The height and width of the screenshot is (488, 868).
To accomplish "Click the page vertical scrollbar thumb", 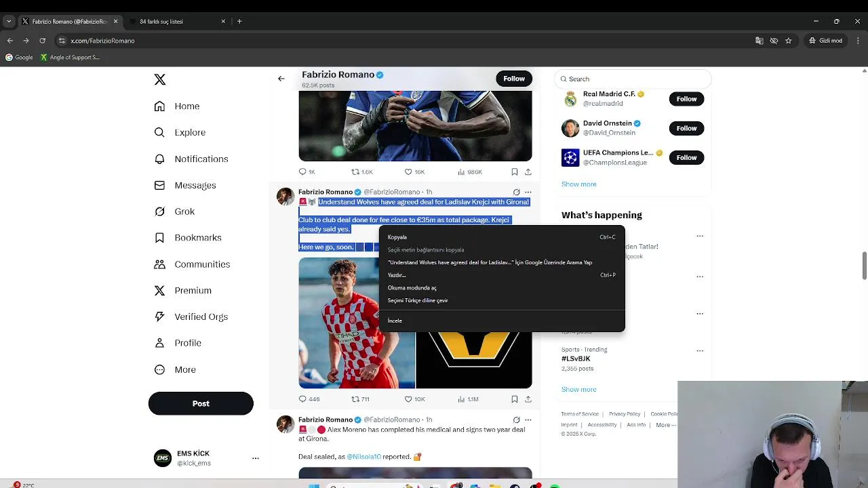I will (x=864, y=264).
